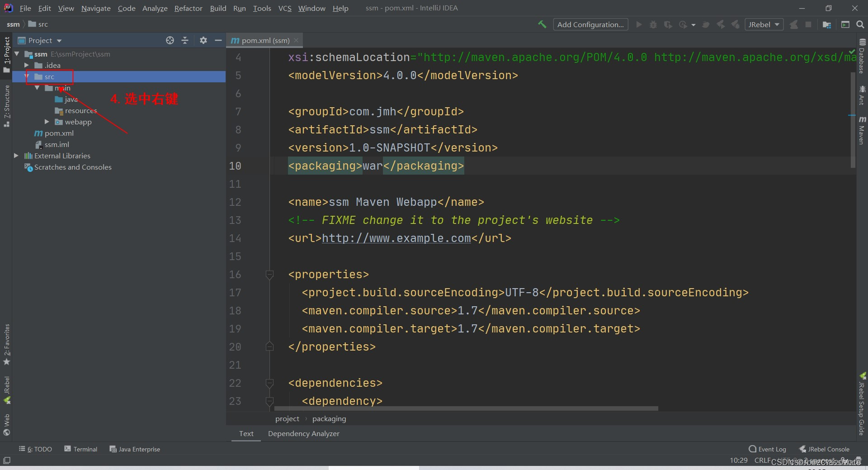Open Project panel settings gear

203,40
